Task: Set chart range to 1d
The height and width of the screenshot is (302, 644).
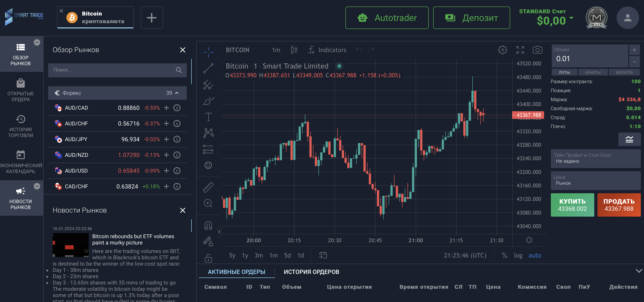Action: pos(300,255)
